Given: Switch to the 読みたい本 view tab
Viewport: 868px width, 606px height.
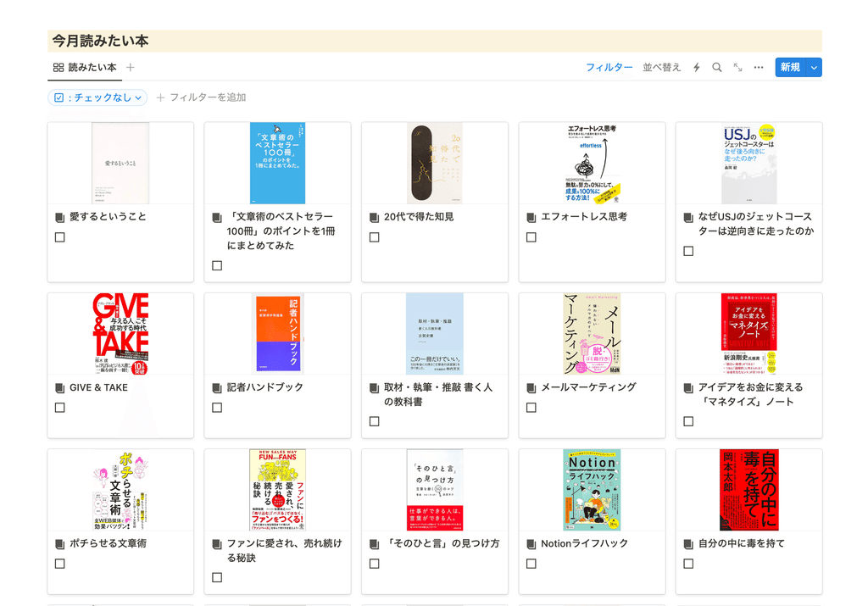Looking at the screenshot, I should point(85,68).
